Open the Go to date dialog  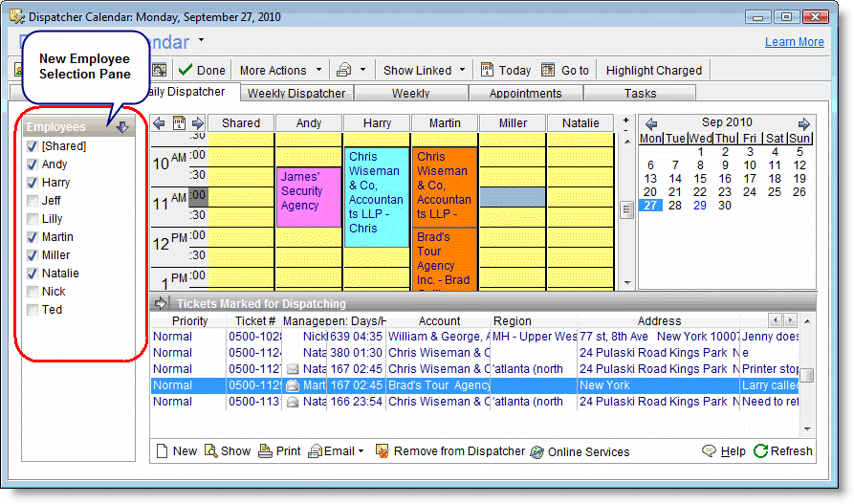click(566, 70)
